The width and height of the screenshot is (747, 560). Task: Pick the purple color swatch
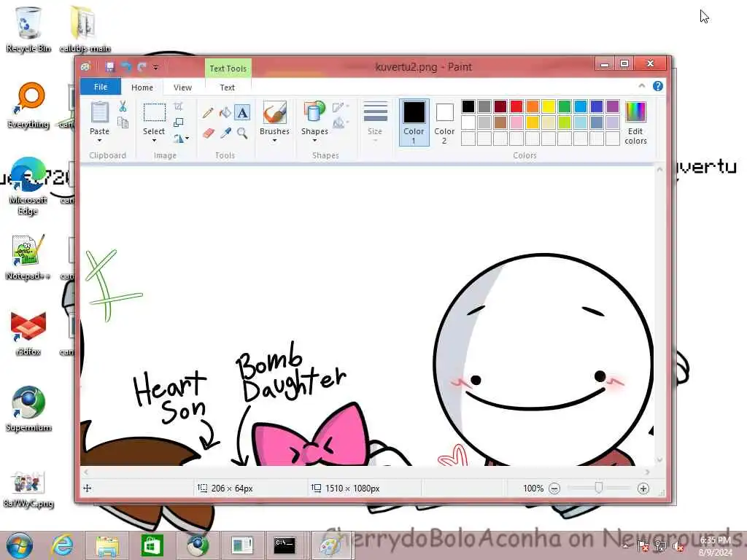pos(613,106)
